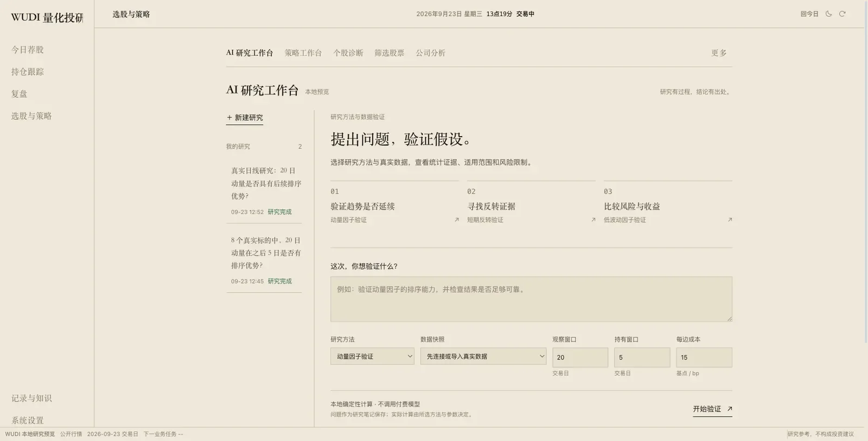Open 系统设置 in sidebar
Viewport: 868px width, 441px height.
point(28,420)
